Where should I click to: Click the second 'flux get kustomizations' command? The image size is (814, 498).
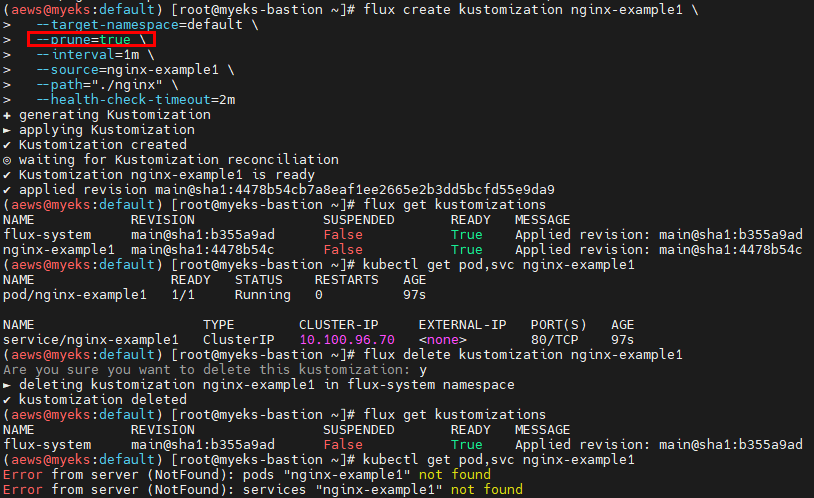(x=454, y=415)
